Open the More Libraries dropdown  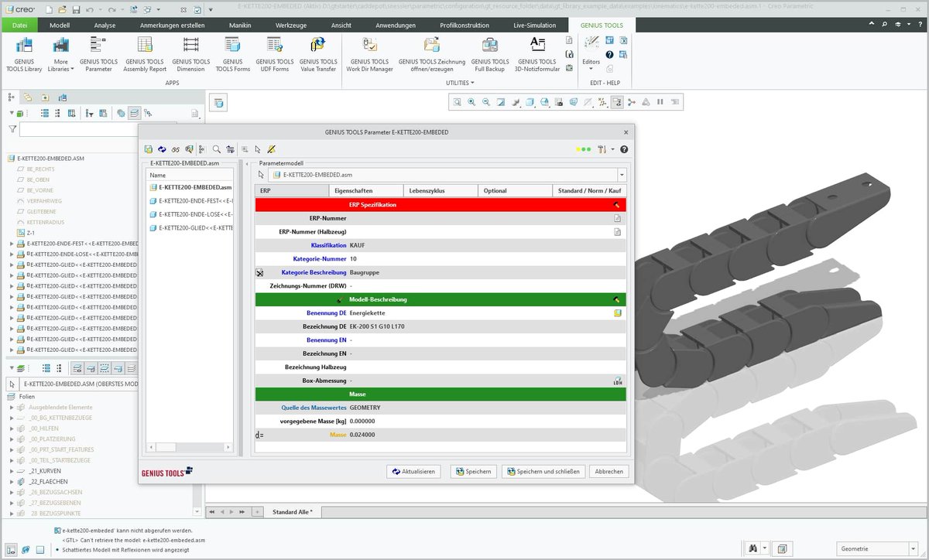click(x=60, y=54)
